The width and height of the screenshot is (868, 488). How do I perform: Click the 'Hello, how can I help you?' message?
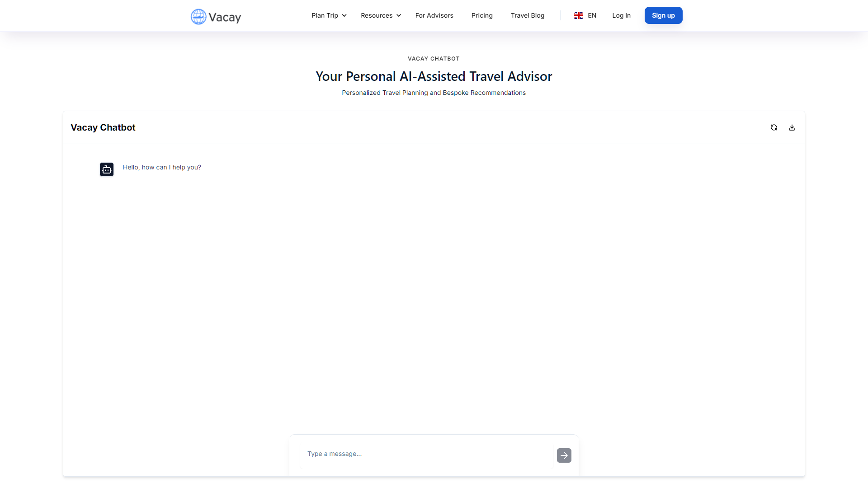click(162, 167)
